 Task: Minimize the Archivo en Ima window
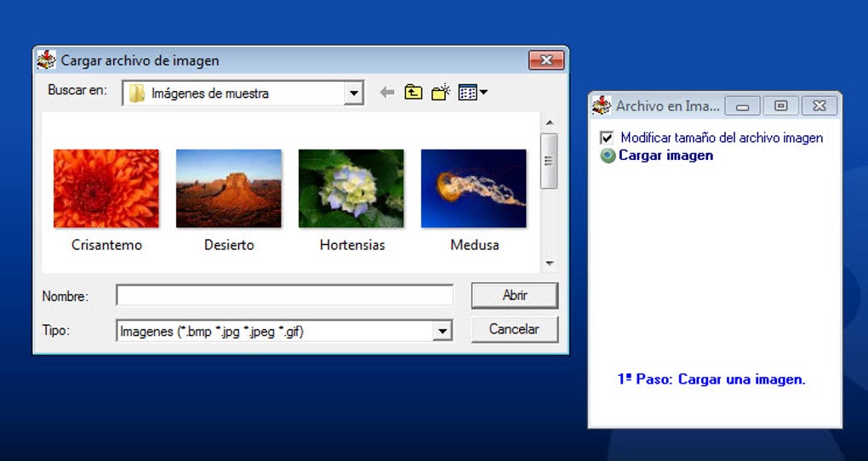click(x=742, y=105)
